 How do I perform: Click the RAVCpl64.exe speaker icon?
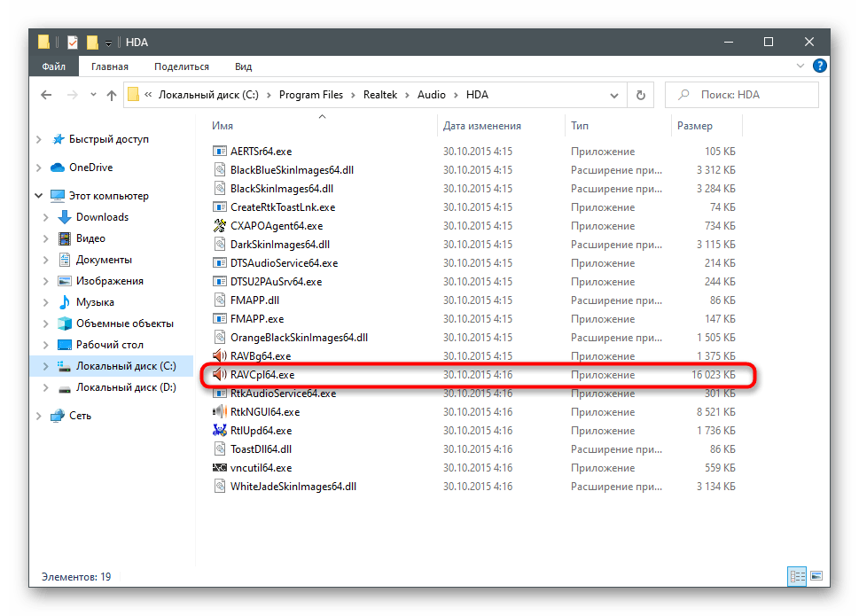pos(220,375)
